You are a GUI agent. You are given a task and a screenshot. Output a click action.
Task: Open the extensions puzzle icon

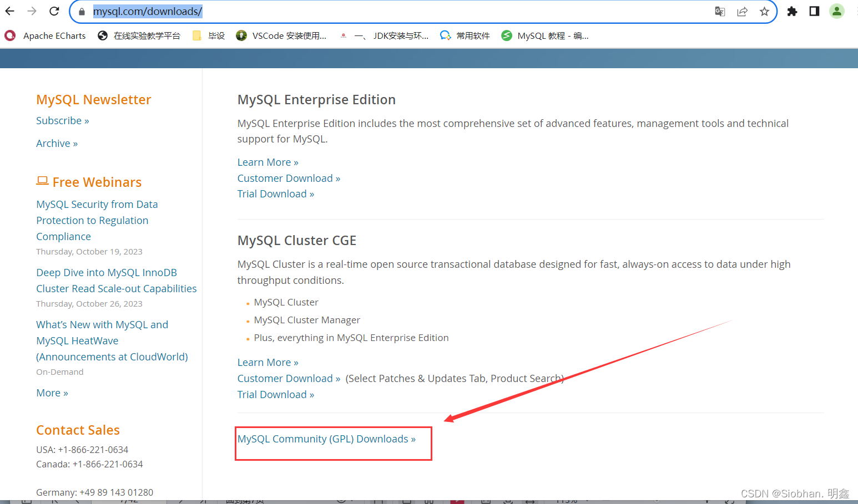click(793, 11)
